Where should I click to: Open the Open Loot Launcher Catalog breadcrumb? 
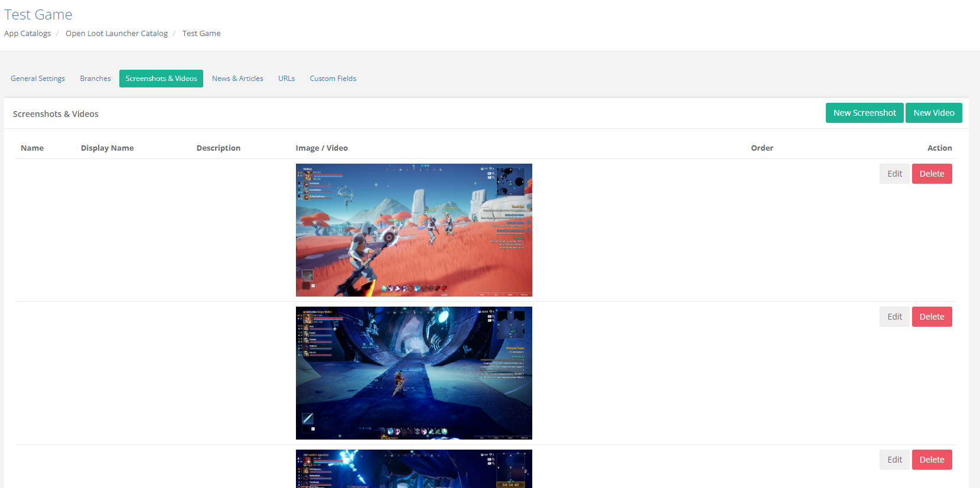coord(116,34)
